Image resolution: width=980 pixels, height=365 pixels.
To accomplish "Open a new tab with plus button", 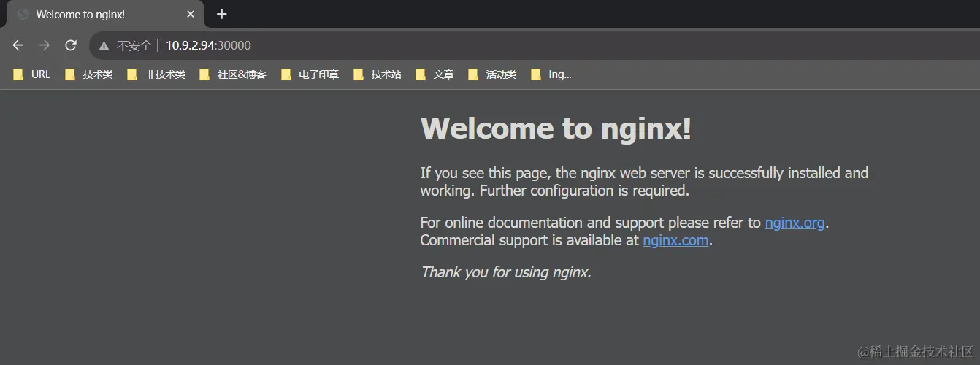I will pos(222,14).
